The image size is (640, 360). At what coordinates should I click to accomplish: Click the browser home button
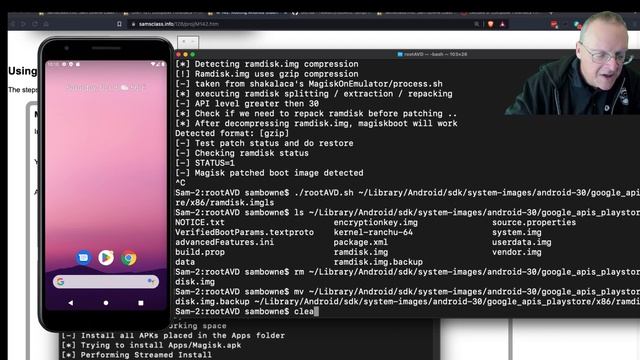pos(46,24)
